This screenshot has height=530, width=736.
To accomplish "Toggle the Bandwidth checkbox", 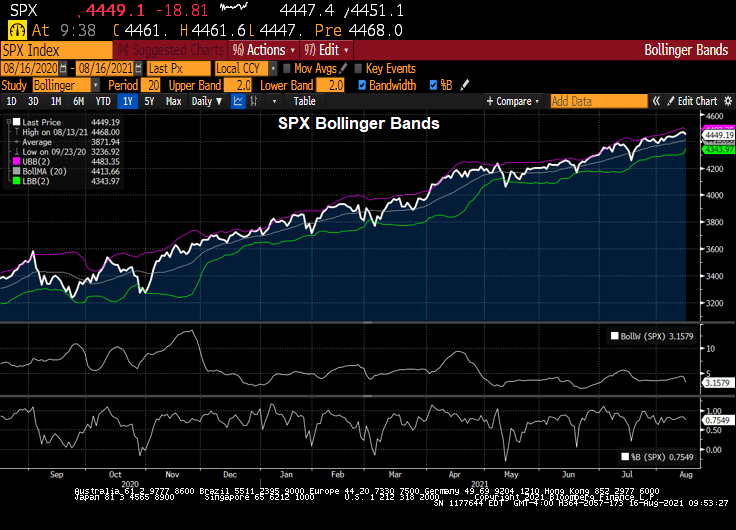I will click(362, 85).
